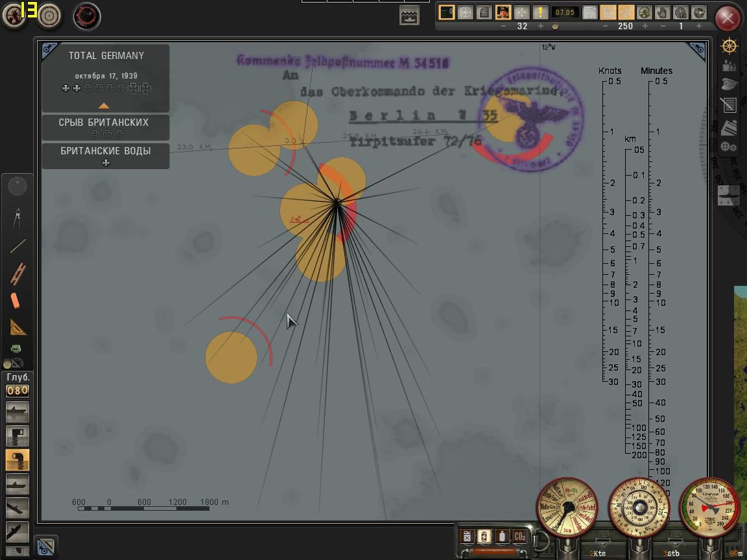The image size is (747, 560).
Task: Click the waves icon above the map
Action: [x=409, y=16]
